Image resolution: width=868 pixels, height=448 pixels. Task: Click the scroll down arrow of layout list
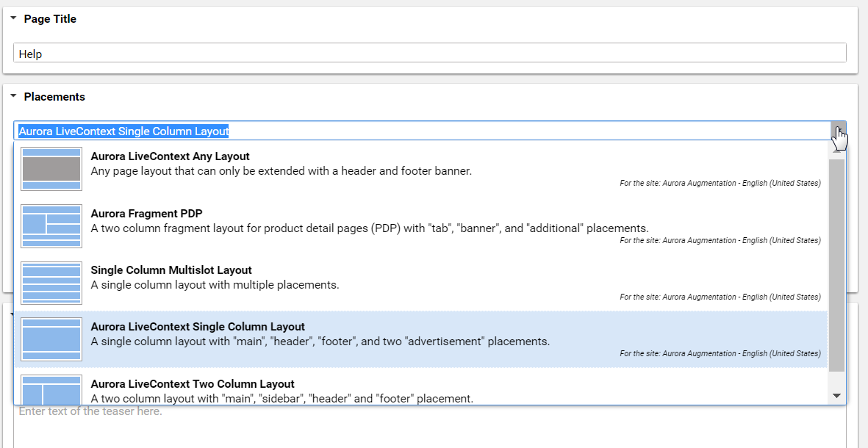(836, 396)
